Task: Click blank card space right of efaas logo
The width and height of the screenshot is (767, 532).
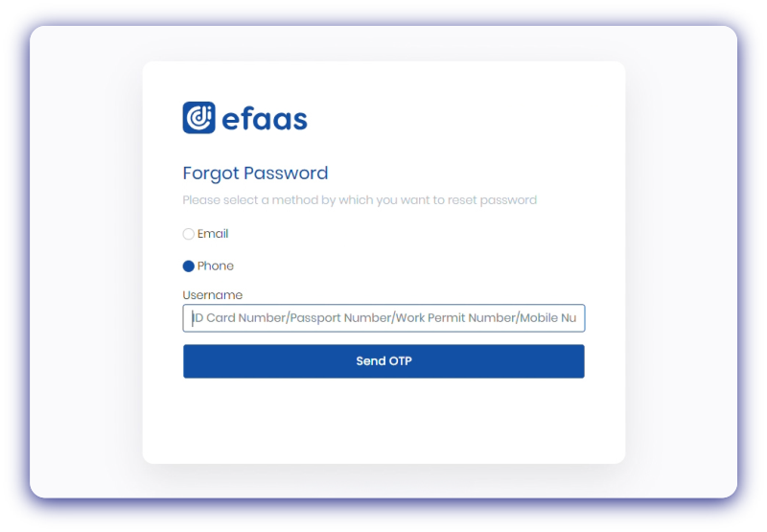Action: coord(460,119)
